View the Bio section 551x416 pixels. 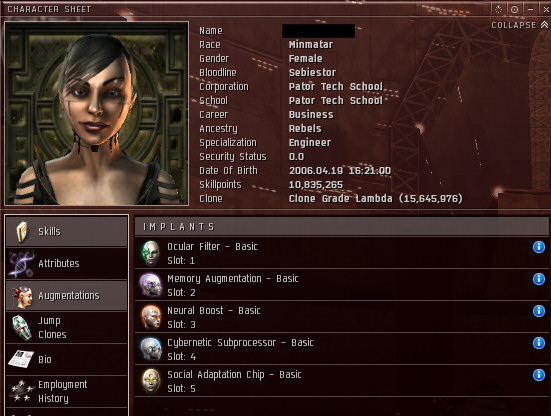(x=67, y=359)
